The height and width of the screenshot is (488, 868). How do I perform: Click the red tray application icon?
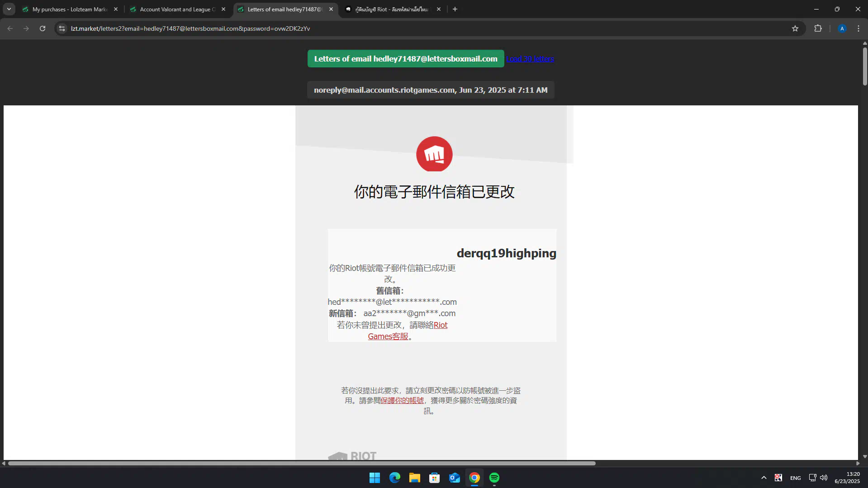[778, 478]
